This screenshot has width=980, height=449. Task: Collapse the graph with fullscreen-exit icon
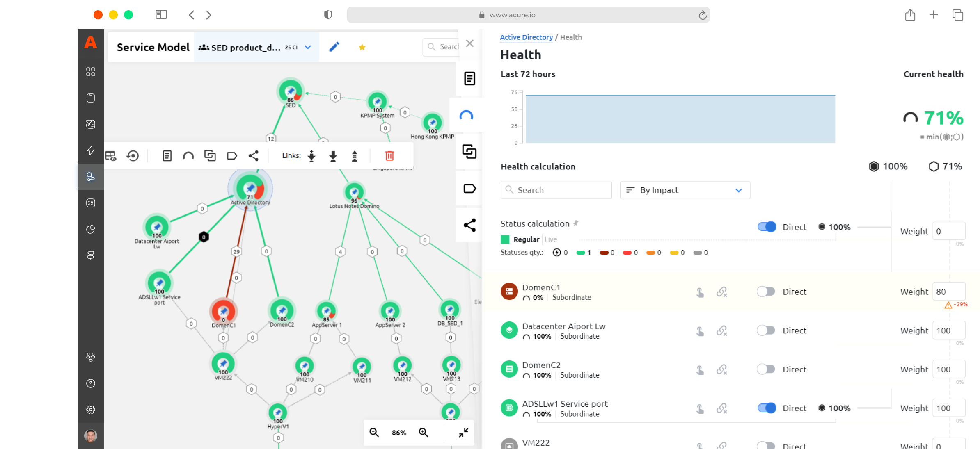tap(463, 432)
